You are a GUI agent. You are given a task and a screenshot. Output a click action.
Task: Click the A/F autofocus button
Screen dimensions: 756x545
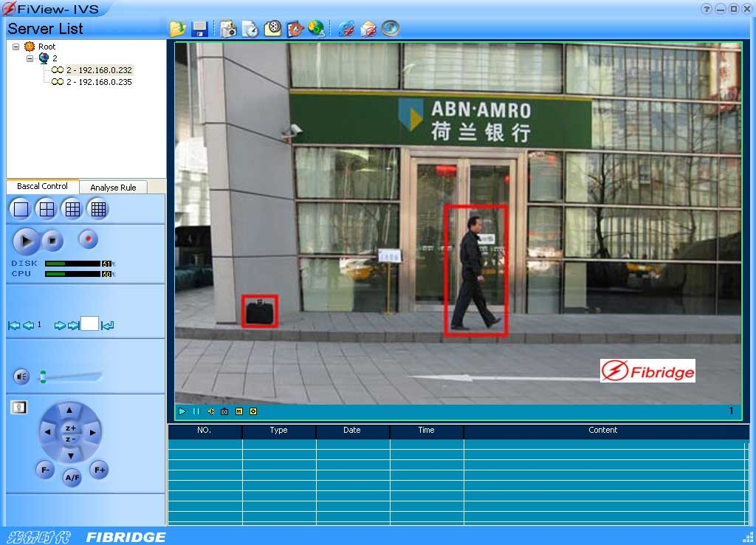pyautogui.click(x=72, y=478)
